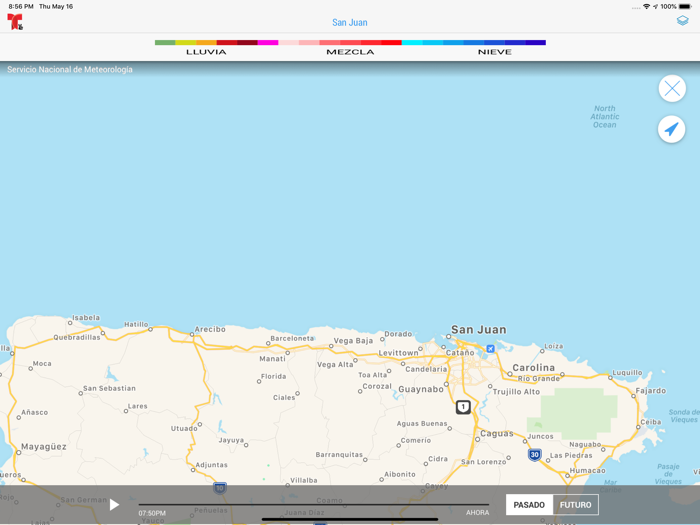Click the radar timeline slider track

click(x=313, y=504)
